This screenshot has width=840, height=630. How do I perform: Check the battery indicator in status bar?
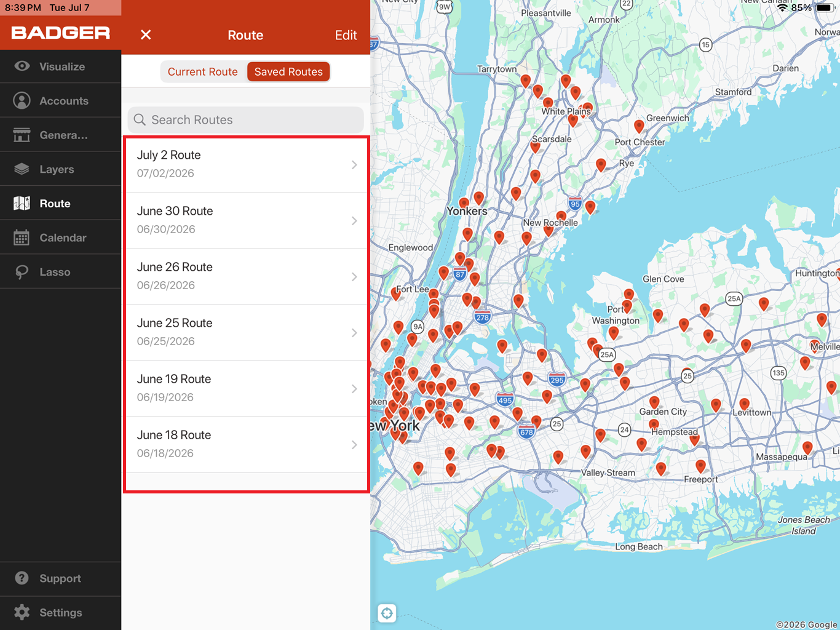825,7
